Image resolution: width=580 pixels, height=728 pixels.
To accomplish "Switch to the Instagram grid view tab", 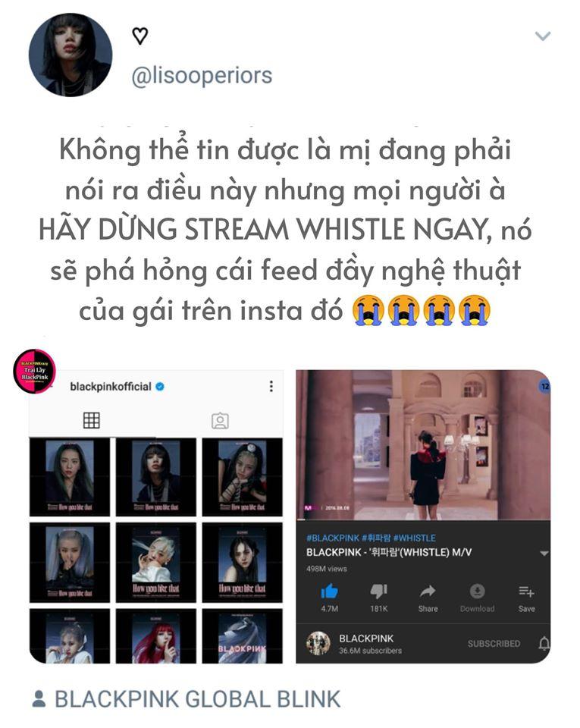I will click(x=92, y=420).
